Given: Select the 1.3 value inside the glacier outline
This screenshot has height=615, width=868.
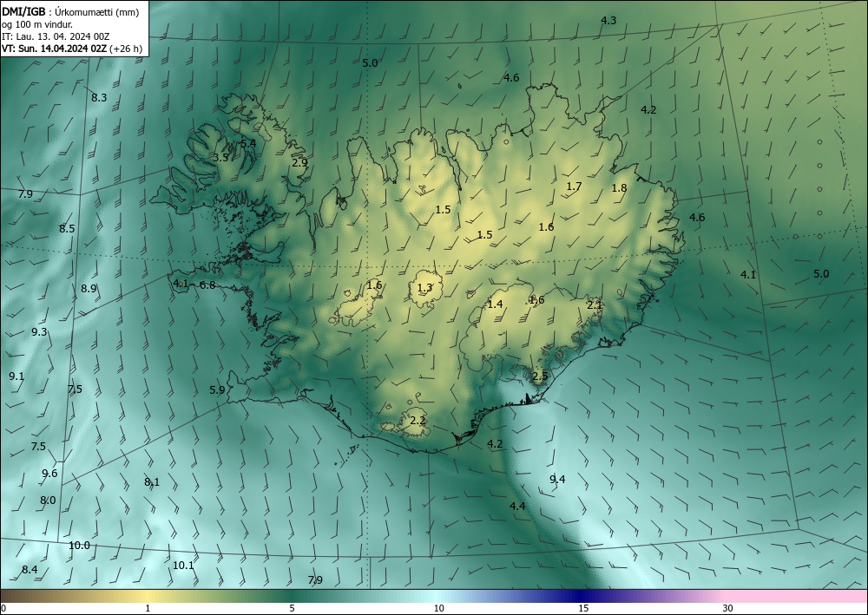Looking at the screenshot, I should click(424, 288).
